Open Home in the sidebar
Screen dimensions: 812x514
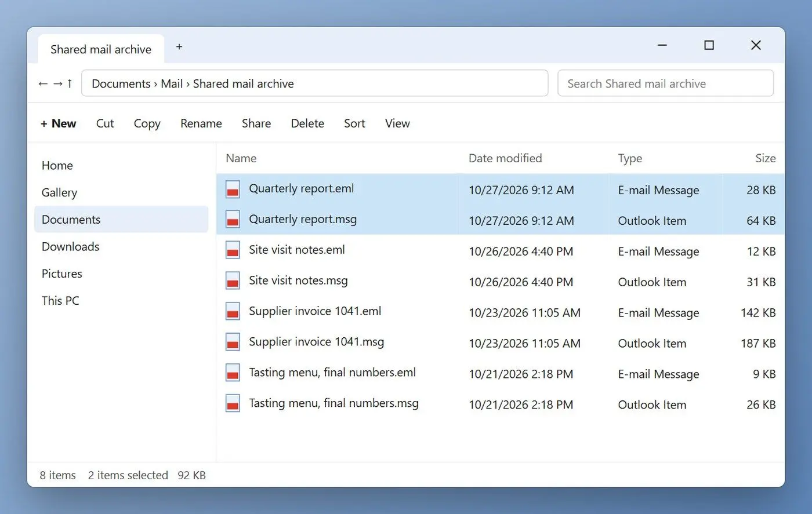click(x=121, y=166)
